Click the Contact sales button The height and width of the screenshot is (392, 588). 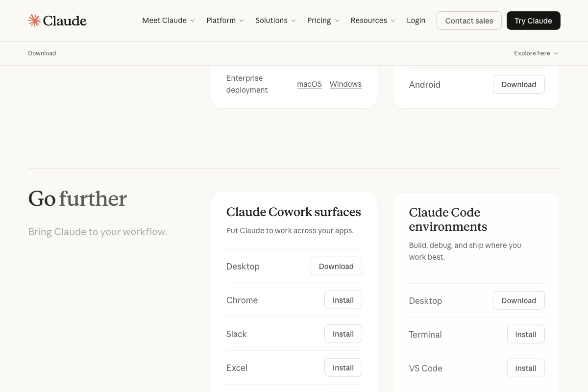pos(469,21)
